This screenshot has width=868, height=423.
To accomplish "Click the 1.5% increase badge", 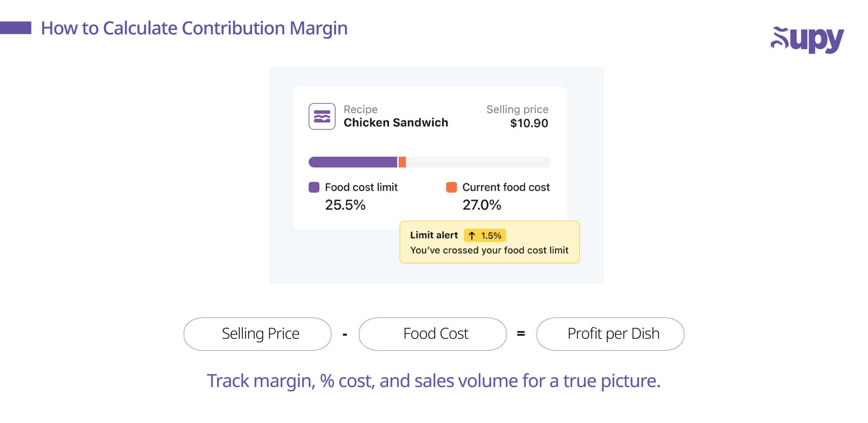I will [x=485, y=235].
